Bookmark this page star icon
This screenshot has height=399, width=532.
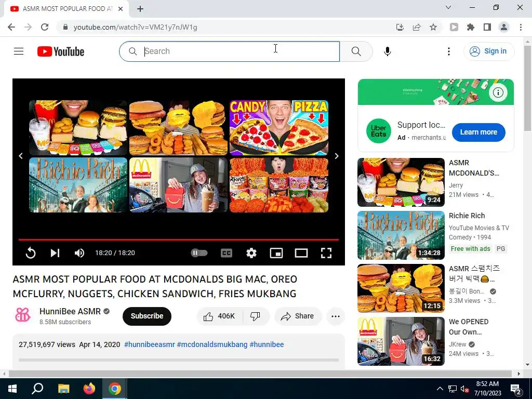433,27
